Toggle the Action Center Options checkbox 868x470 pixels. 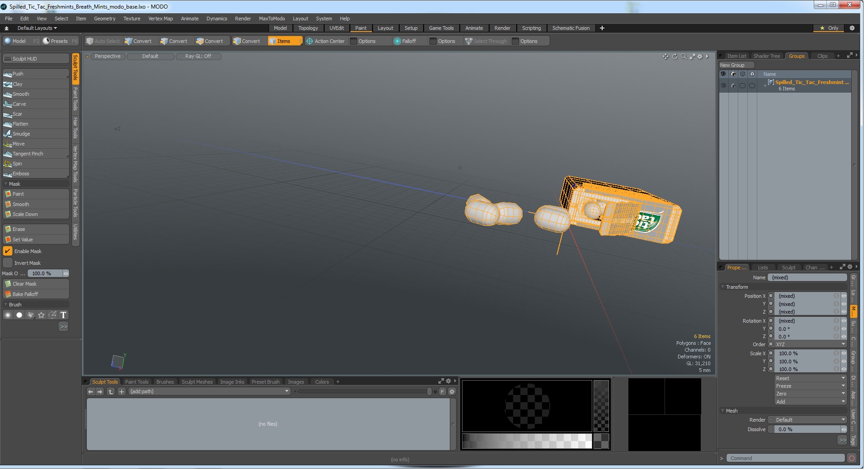(354, 41)
